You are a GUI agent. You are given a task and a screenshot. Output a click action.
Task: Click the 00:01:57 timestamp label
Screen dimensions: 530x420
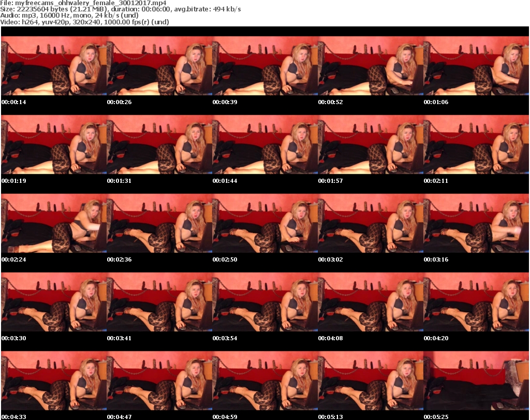point(330,181)
